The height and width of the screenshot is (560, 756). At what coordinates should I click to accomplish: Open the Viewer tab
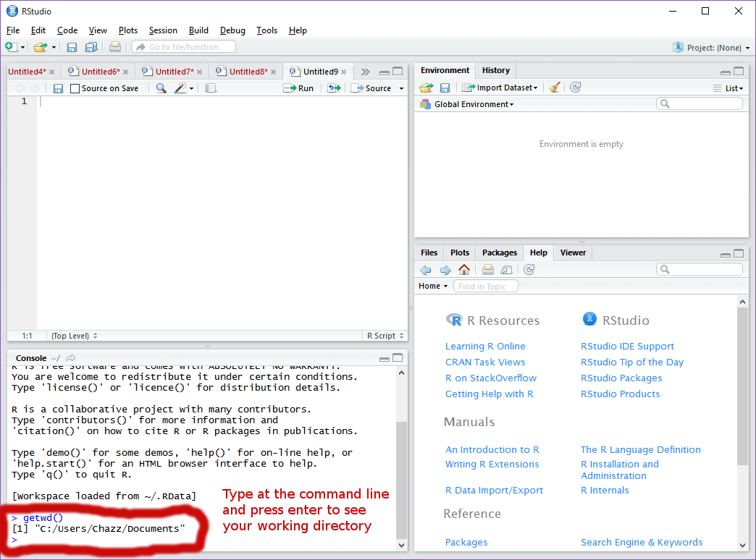(x=573, y=253)
